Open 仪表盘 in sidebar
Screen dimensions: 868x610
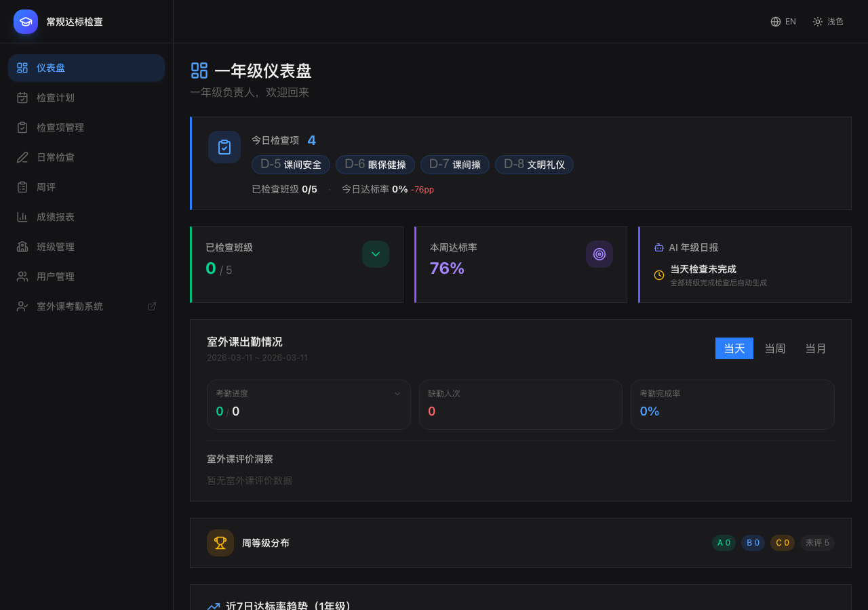click(87, 68)
